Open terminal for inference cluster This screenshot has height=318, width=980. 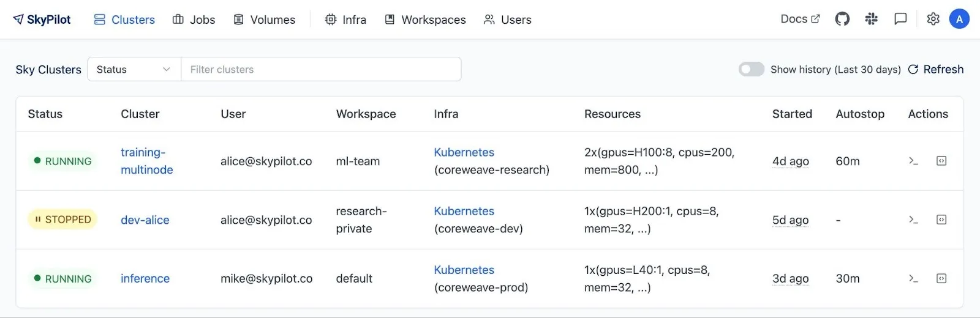(913, 278)
